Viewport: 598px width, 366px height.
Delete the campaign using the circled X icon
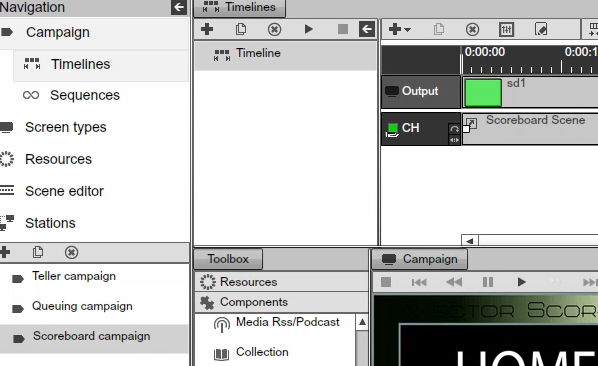tap(71, 252)
